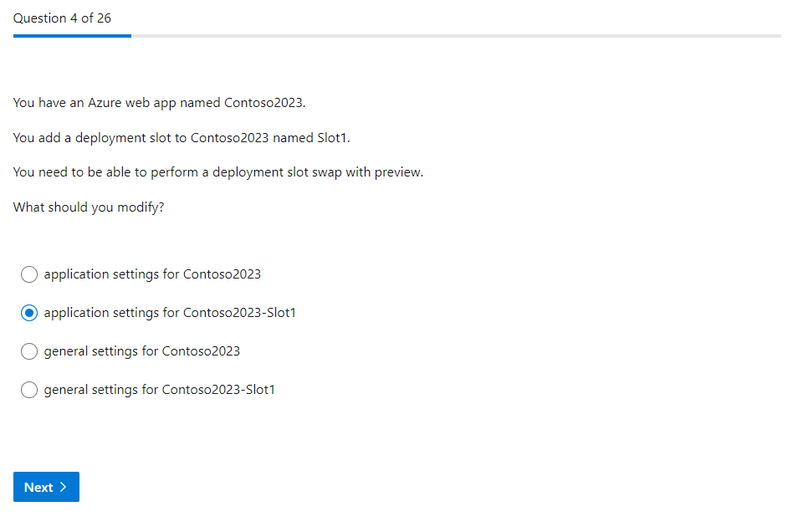The height and width of the screenshot is (532, 788).
Task: Click the sentence about swap with preview
Action: click(218, 172)
